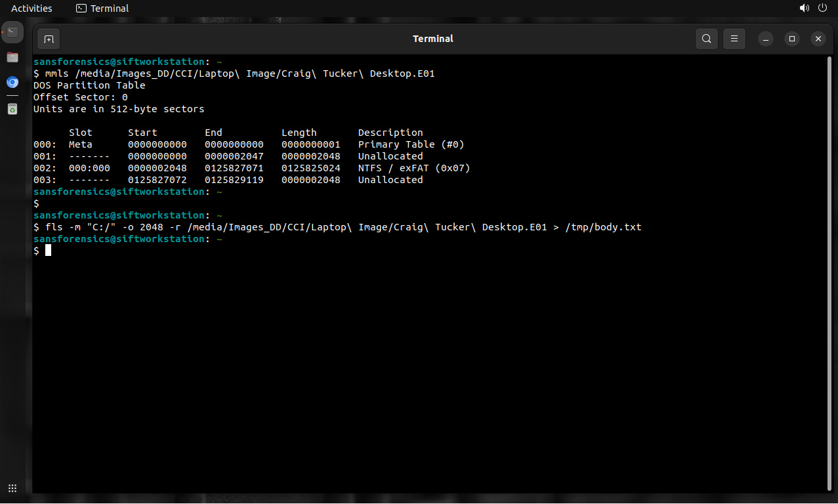Open the Activities overview
Screen dimensions: 838x504
tap(31, 9)
